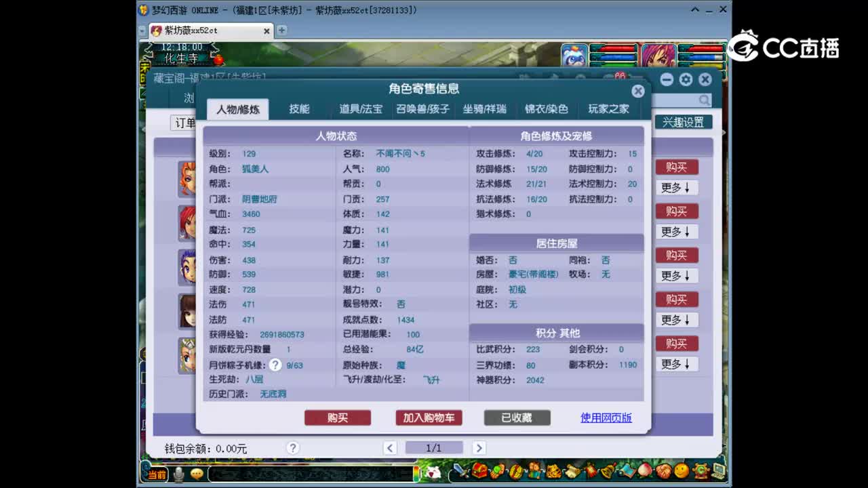Click the 豪宅(带阁楼) house value
This screenshot has height=488, width=868.
[533, 274]
